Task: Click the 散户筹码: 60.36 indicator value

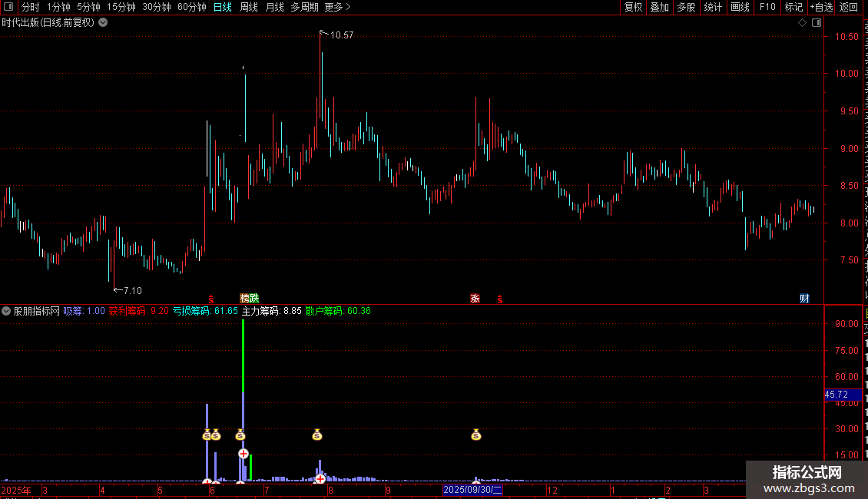Action: [338, 312]
